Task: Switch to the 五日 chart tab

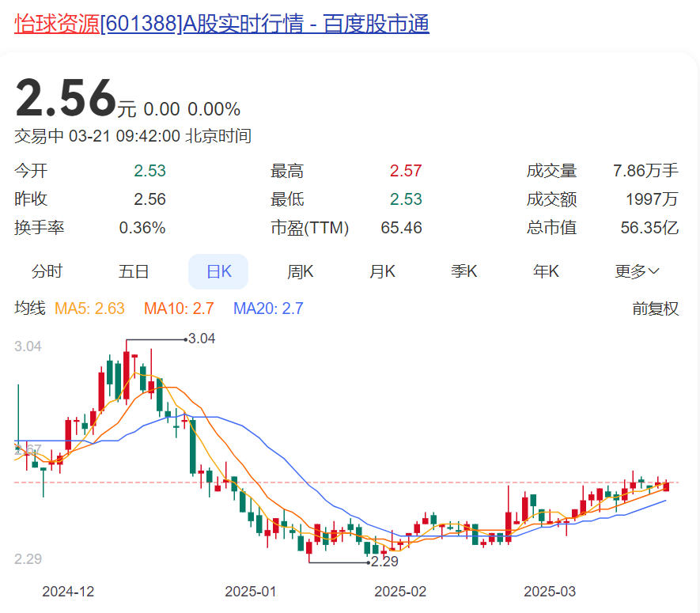Action: pyautogui.click(x=134, y=271)
